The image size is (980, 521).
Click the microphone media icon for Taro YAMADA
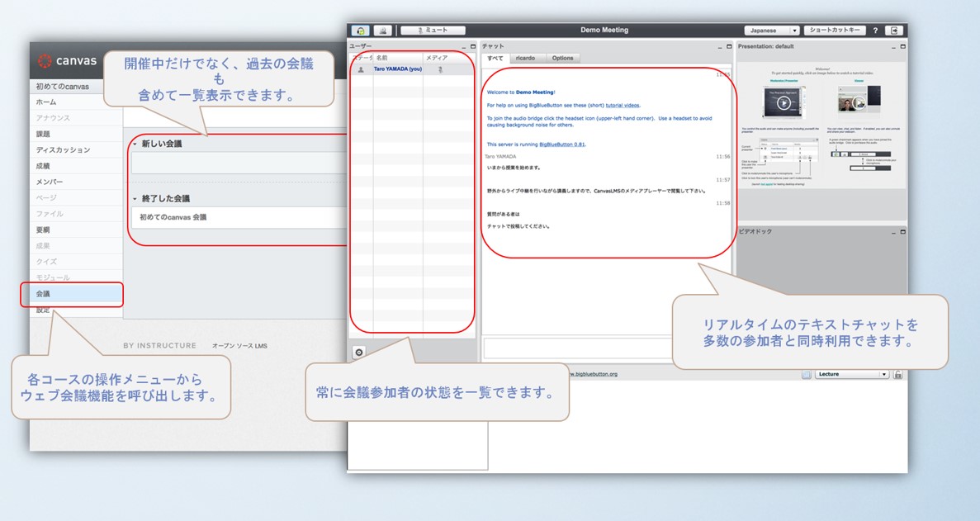point(441,70)
